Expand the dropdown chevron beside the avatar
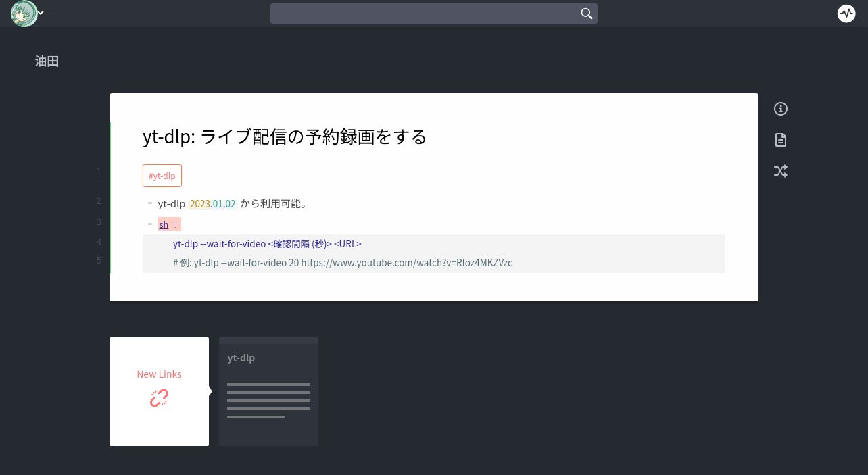 [41, 13]
